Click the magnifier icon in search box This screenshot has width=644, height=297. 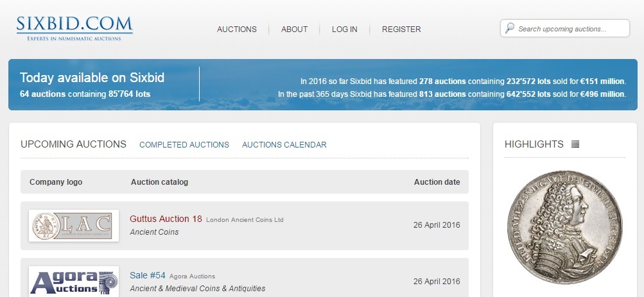510,28
